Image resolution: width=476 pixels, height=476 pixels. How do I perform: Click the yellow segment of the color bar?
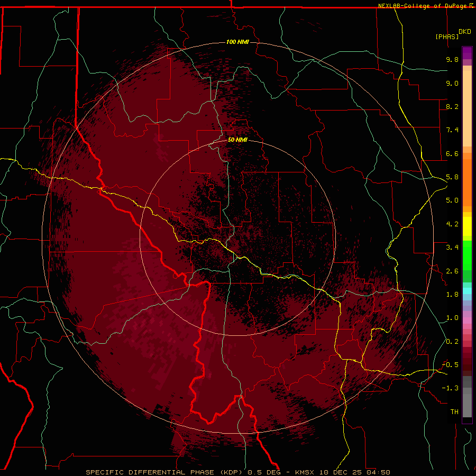[467, 226]
